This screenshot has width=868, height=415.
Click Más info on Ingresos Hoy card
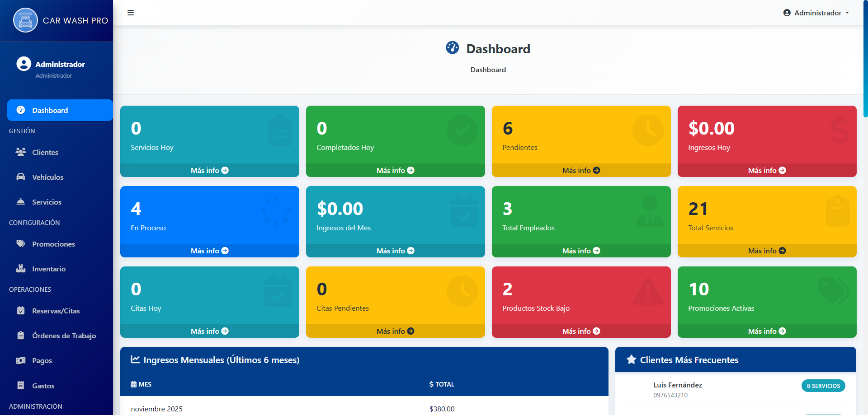coord(767,170)
